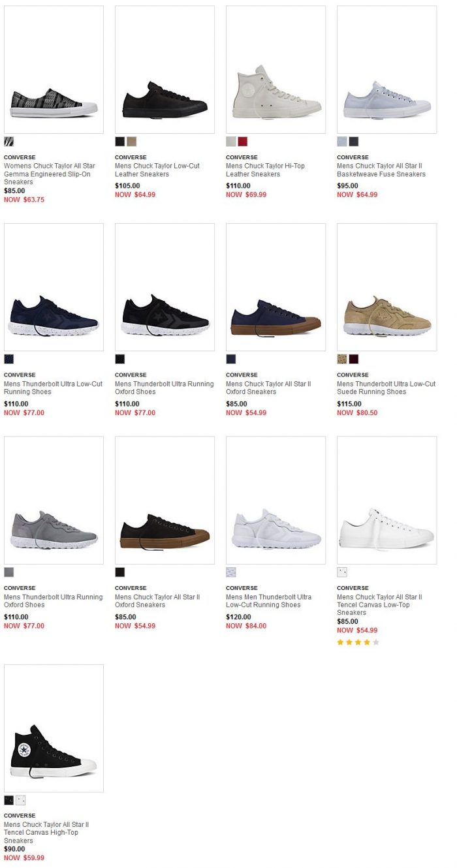Choose dark navy swatch for Basketweave Fuse Sneakers
The height and width of the screenshot is (868, 457).
tap(353, 142)
